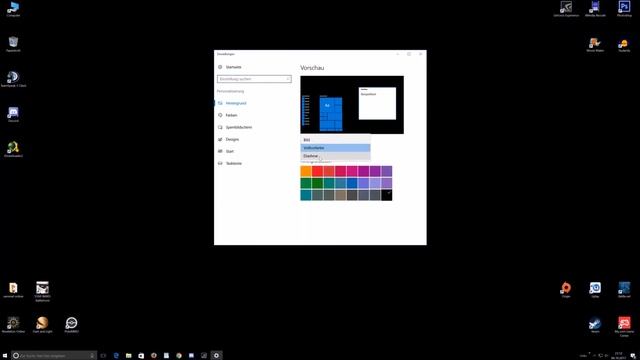
Task: Choose Diashow in the background dropdown
Action: (336, 156)
